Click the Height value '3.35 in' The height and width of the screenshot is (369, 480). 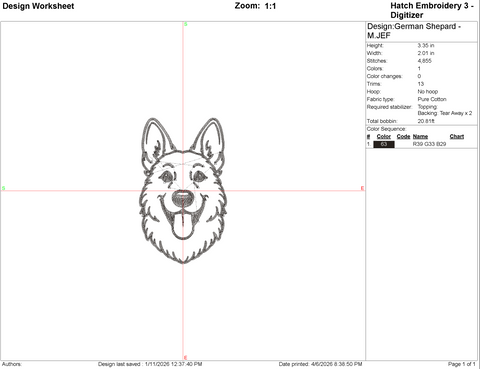pos(426,45)
